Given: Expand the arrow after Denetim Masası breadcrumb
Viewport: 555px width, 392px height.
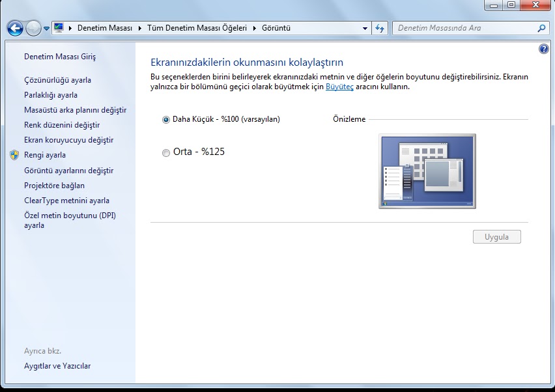Looking at the screenshot, I should (140, 28).
